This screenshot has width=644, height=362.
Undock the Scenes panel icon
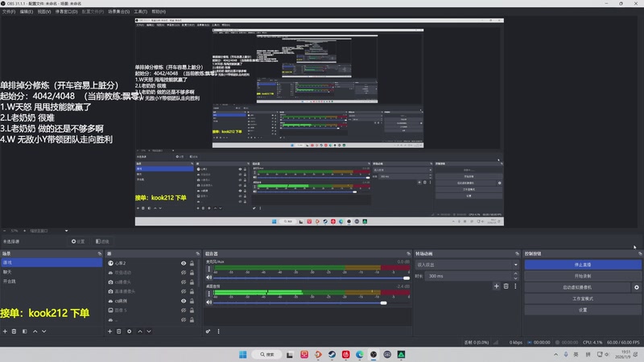[x=99, y=253]
